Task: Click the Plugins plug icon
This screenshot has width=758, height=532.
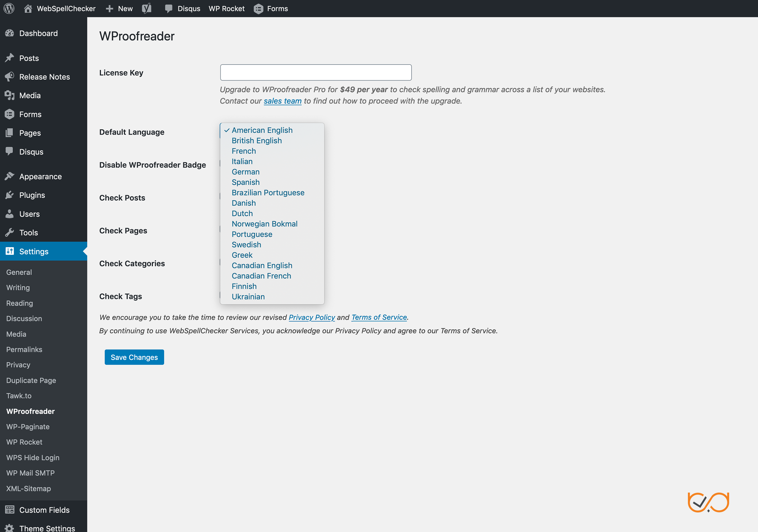Action: 10,195
